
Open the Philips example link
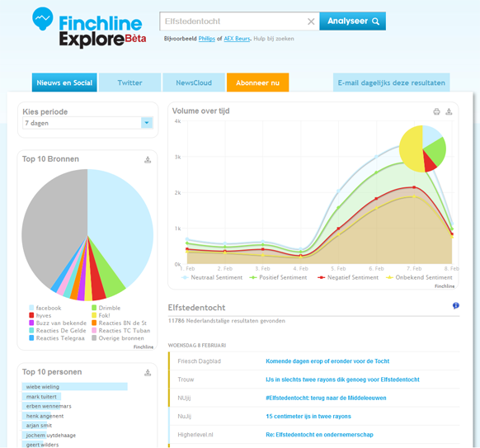pyautogui.click(x=207, y=39)
